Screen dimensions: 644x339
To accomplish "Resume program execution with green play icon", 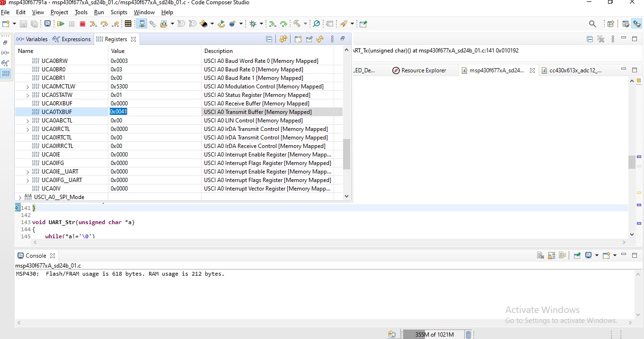I will coord(61,24).
